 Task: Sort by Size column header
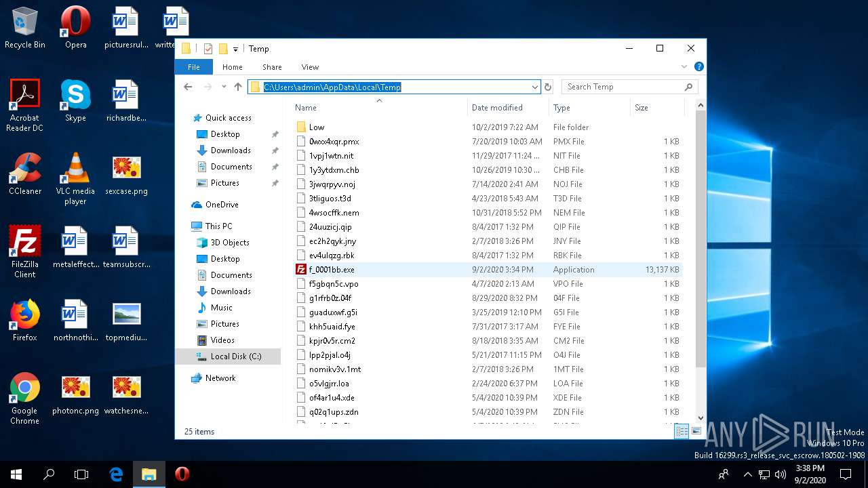click(x=657, y=108)
